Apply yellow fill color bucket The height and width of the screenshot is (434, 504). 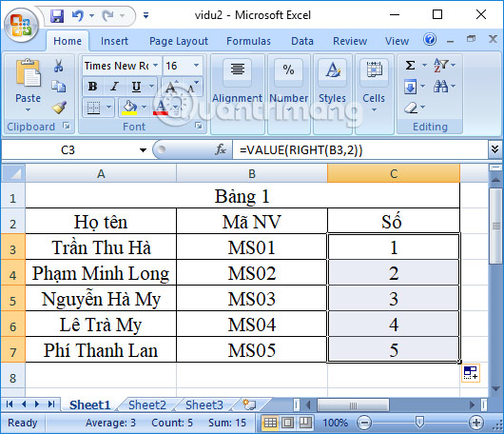pyautogui.click(x=130, y=108)
